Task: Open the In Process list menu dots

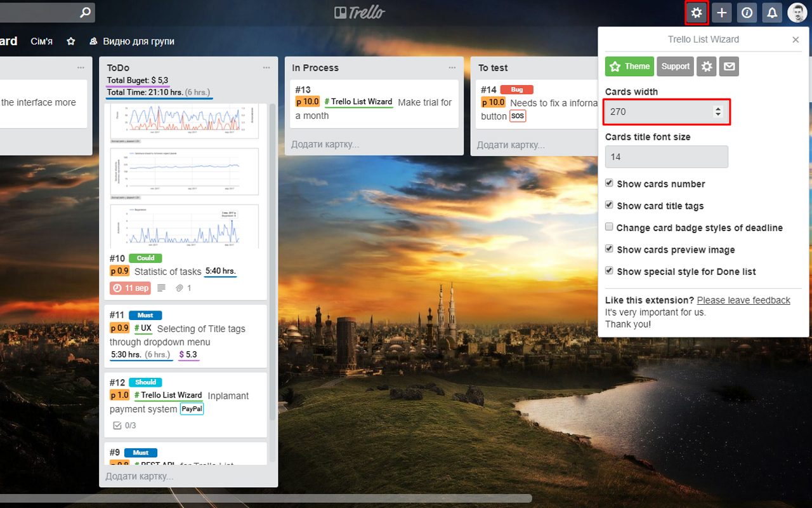Action: click(x=452, y=67)
